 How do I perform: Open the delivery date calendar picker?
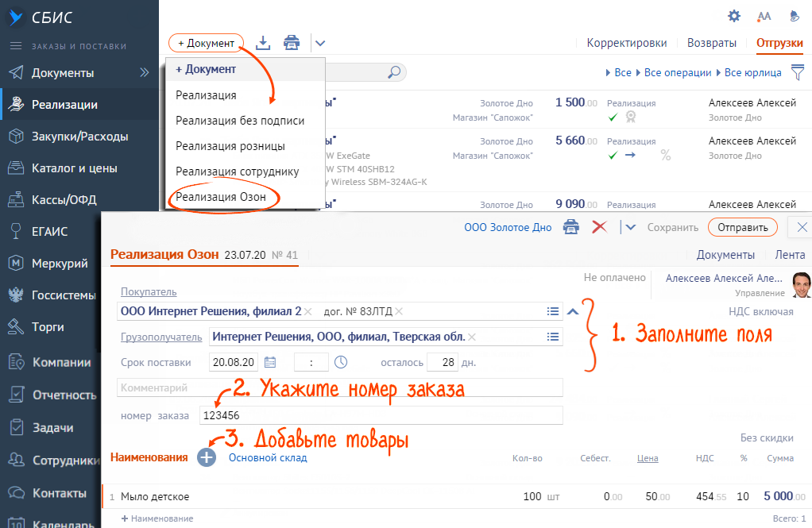pos(270,362)
